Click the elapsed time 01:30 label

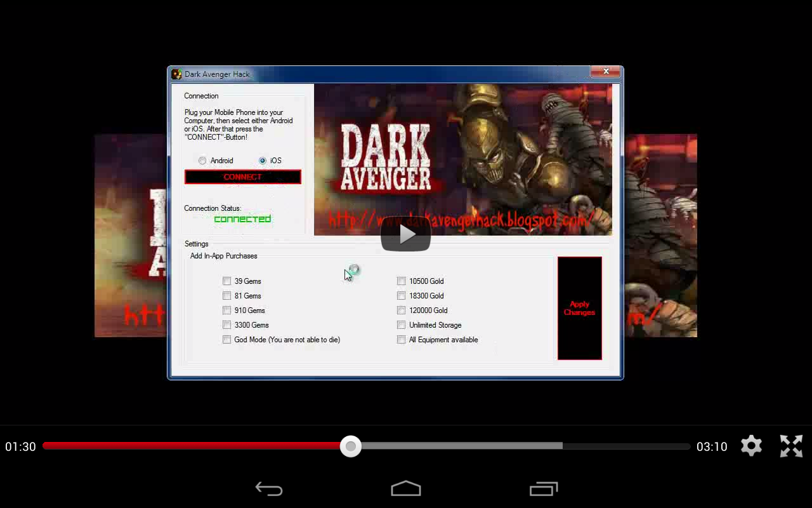20,447
